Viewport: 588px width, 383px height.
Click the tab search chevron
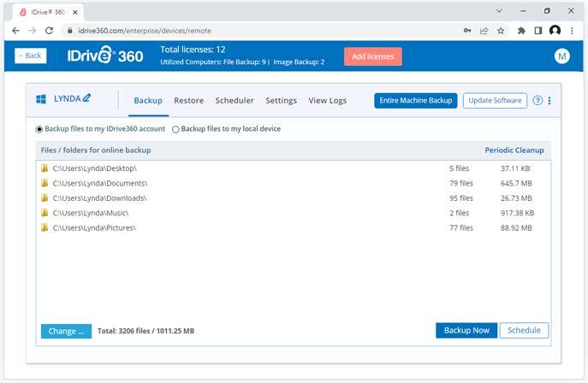[499, 11]
